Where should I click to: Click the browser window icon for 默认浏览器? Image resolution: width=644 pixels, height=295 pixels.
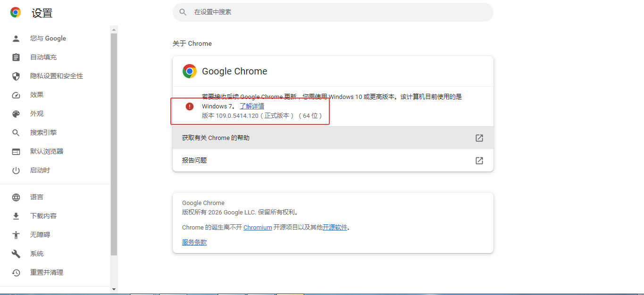click(16, 152)
